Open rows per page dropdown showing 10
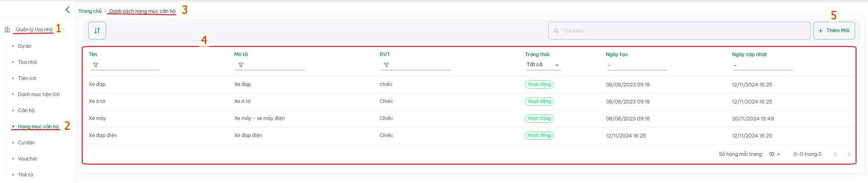 [x=774, y=154]
